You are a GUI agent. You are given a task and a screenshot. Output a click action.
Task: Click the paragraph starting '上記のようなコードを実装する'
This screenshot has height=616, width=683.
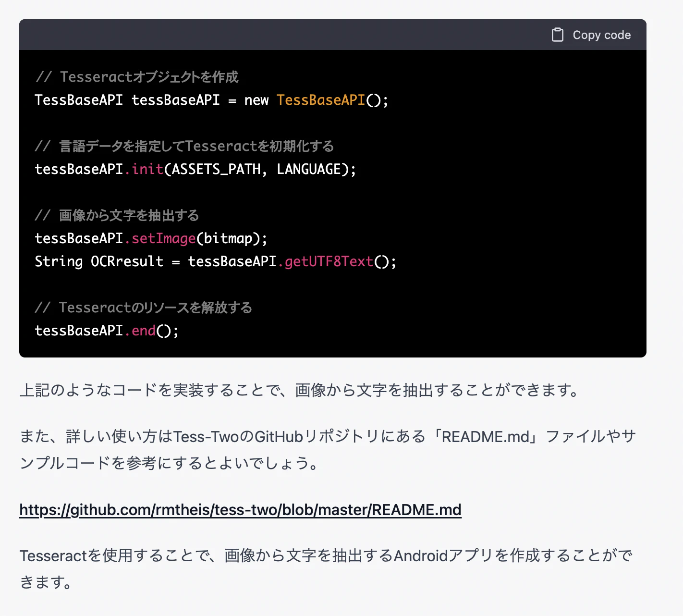[300, 390]
